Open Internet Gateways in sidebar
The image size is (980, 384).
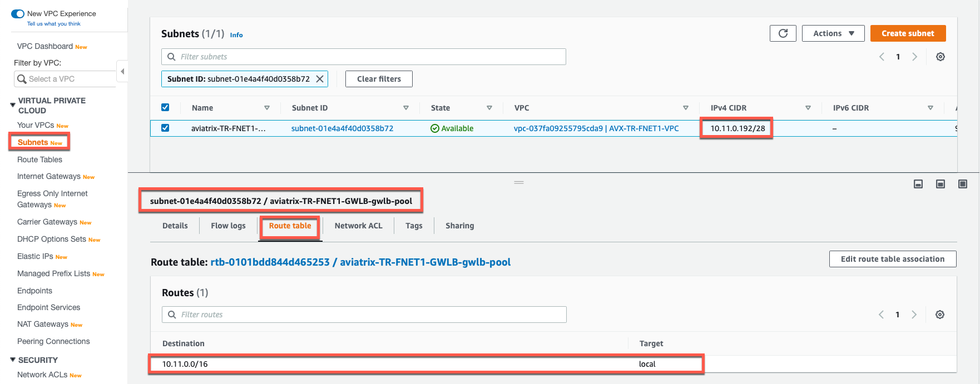49,176
